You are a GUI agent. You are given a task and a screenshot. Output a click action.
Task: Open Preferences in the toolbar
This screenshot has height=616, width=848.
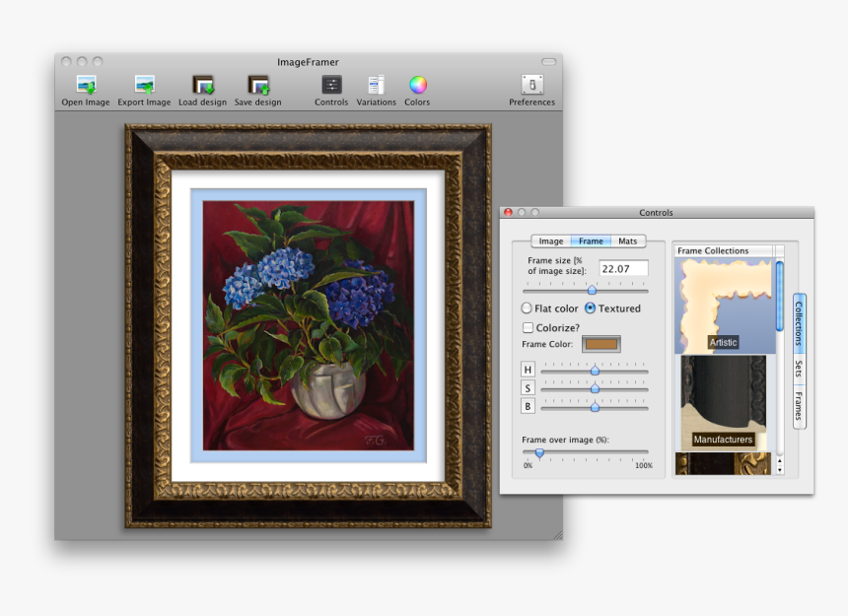532,91
